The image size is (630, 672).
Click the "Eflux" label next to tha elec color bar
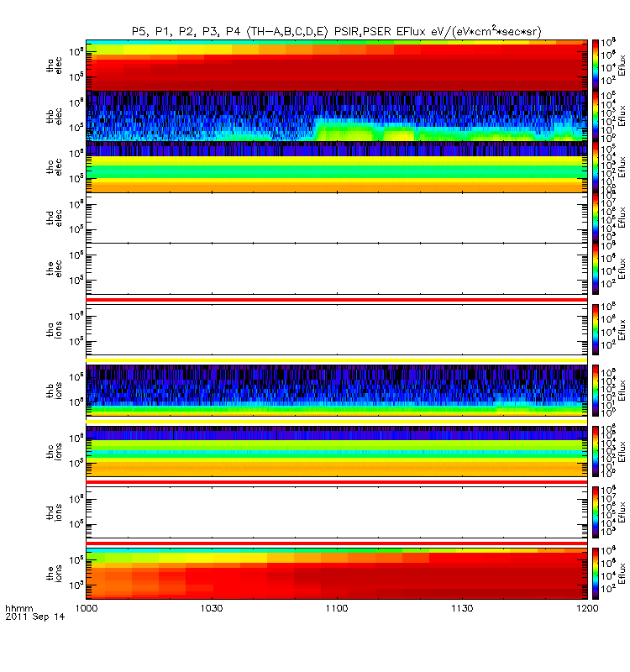tap(622, 66)
